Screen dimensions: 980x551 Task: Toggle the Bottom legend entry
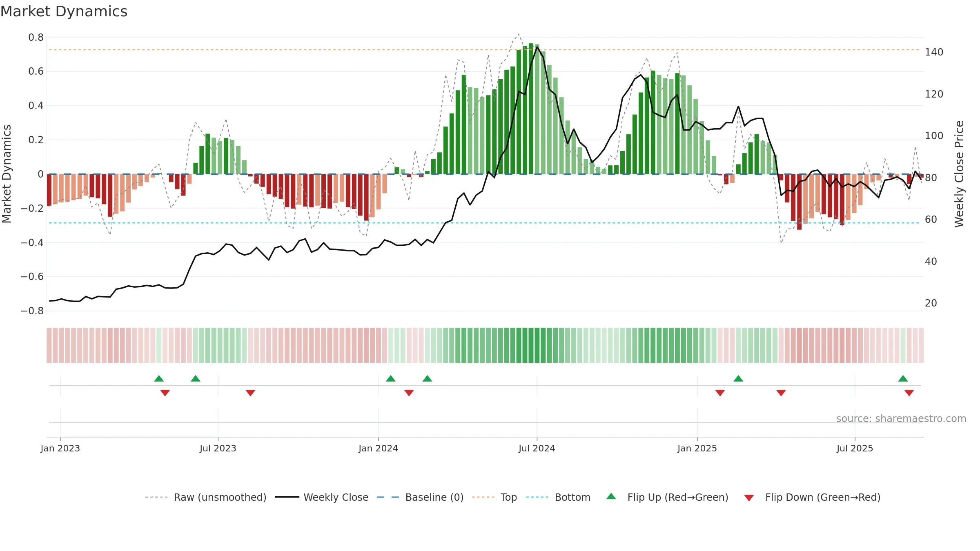coord(558,497)
